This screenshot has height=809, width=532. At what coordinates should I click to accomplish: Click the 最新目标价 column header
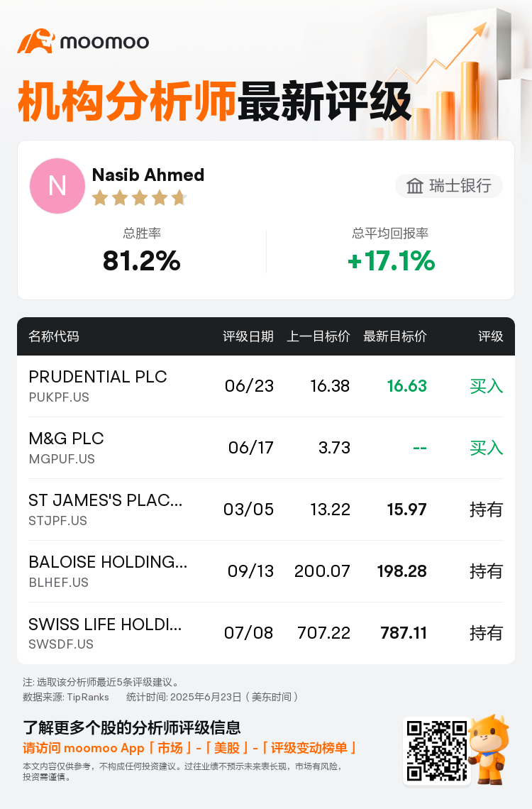[x=395, y=336]
